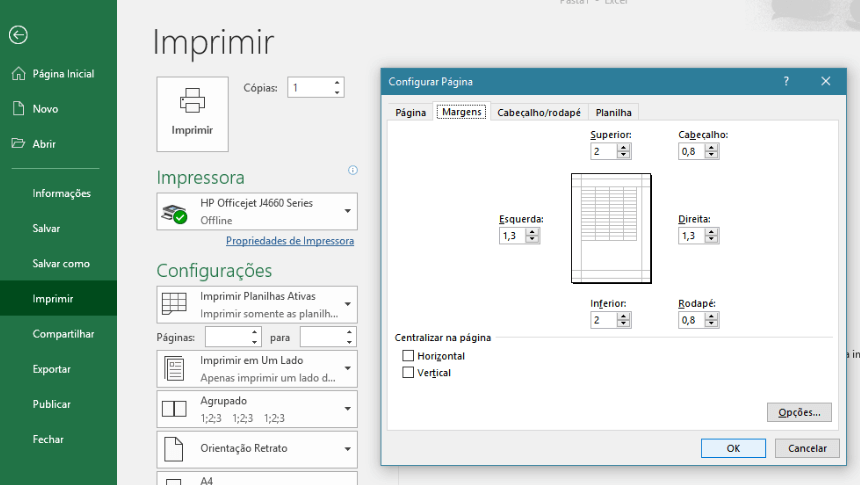
Task: Click the Superior margin value field
Action: [603, 151]
